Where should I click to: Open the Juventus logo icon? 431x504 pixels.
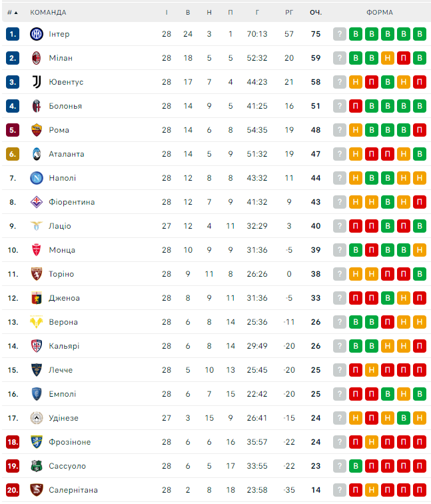pos(36,82)
